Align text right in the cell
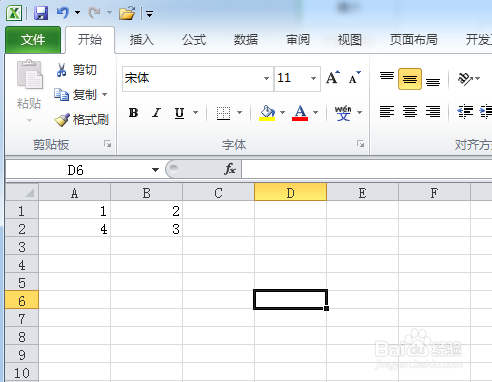The height and width of the screenshot is (382, 492). [x=433, y=112]
